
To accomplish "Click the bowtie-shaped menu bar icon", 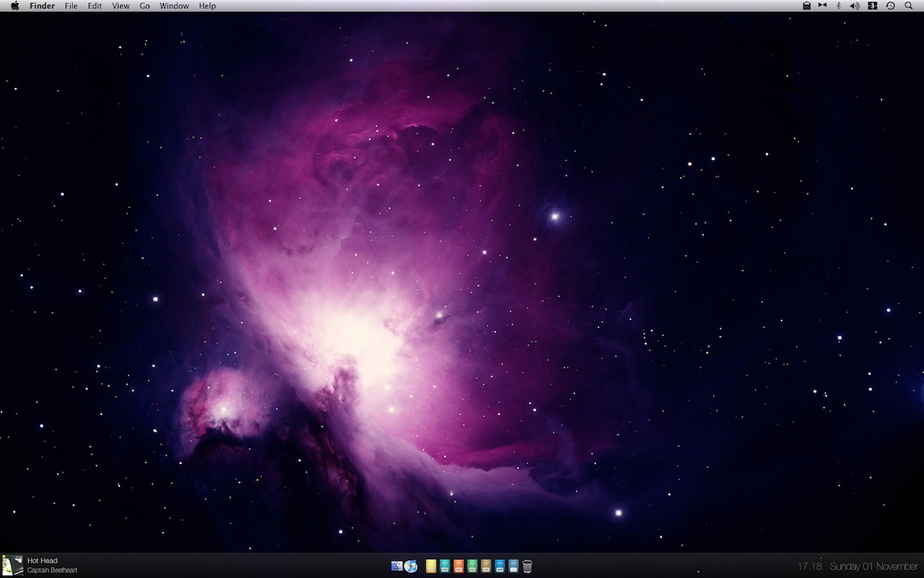I will tap(822, 5).
